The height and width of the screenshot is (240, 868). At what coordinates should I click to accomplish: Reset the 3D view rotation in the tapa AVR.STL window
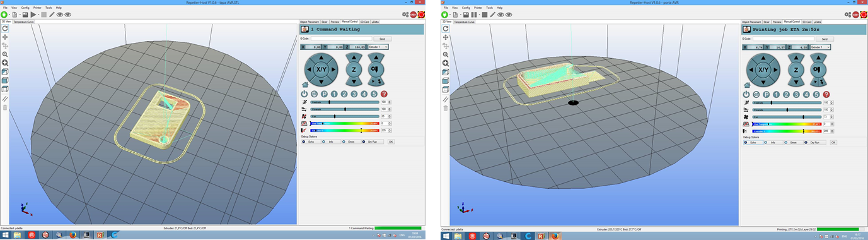5,28
